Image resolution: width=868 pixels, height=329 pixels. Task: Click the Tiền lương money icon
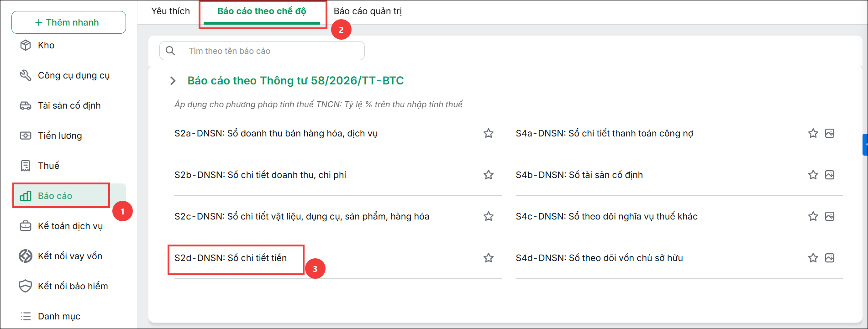coord(26,136)
